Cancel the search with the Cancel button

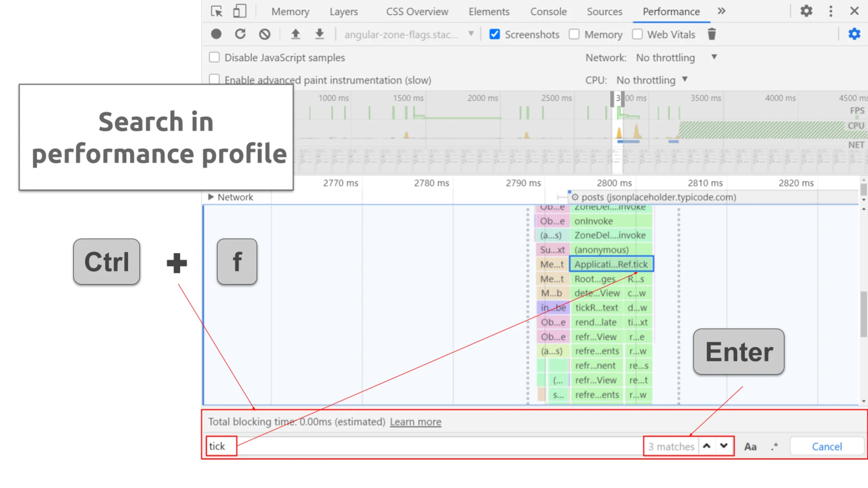tap(826, 446)
